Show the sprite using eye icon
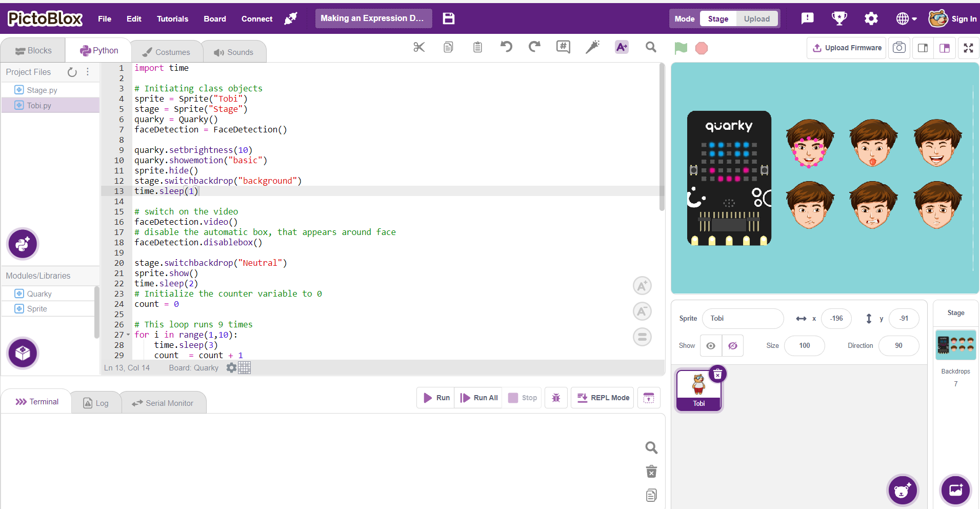 (x=711, y=346)
